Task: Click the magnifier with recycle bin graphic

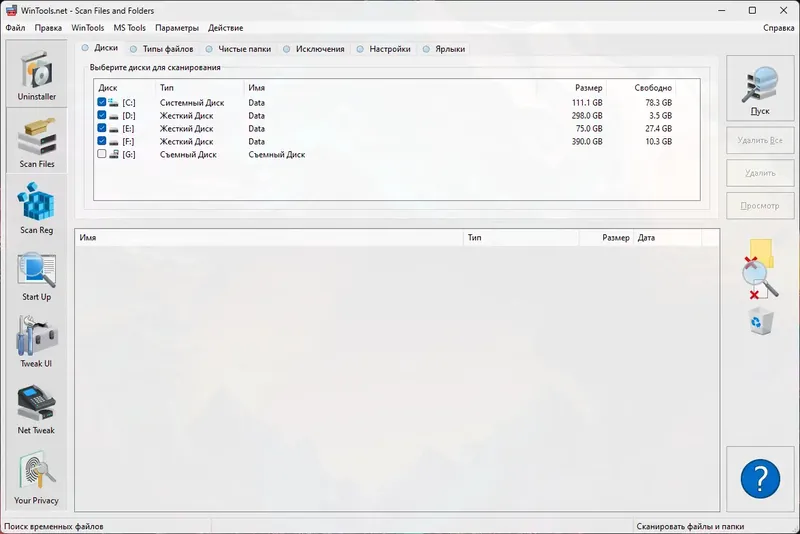Action: coord(760,287)
